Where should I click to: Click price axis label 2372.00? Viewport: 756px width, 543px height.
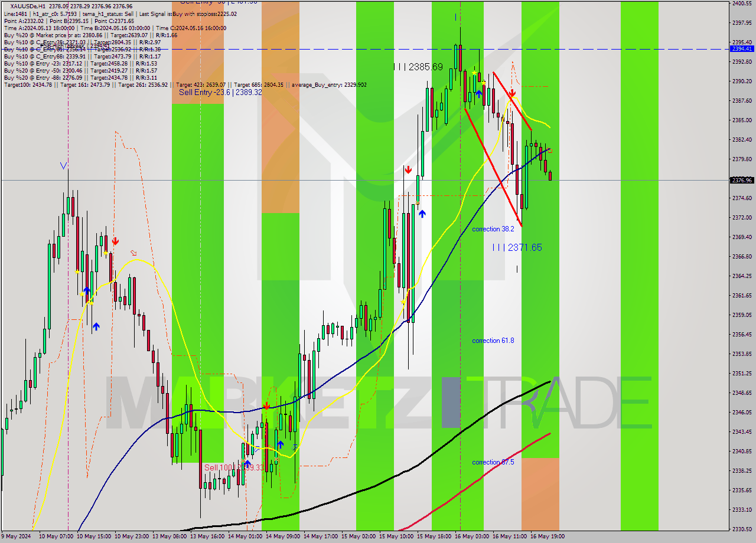click(x=742, y=217)
